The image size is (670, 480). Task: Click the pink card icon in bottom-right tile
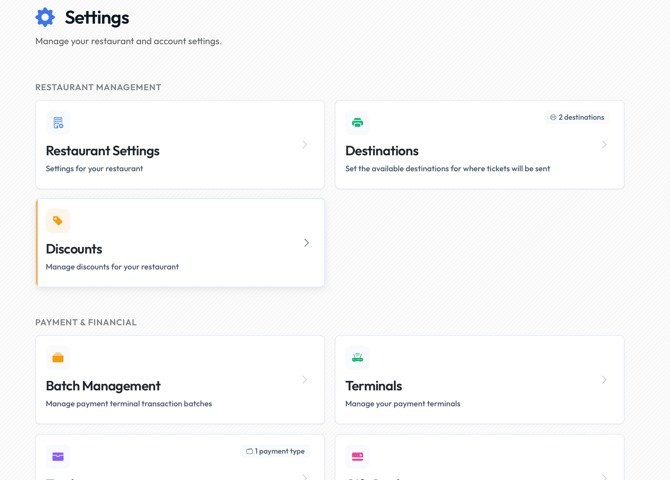(x=357, y=456)
